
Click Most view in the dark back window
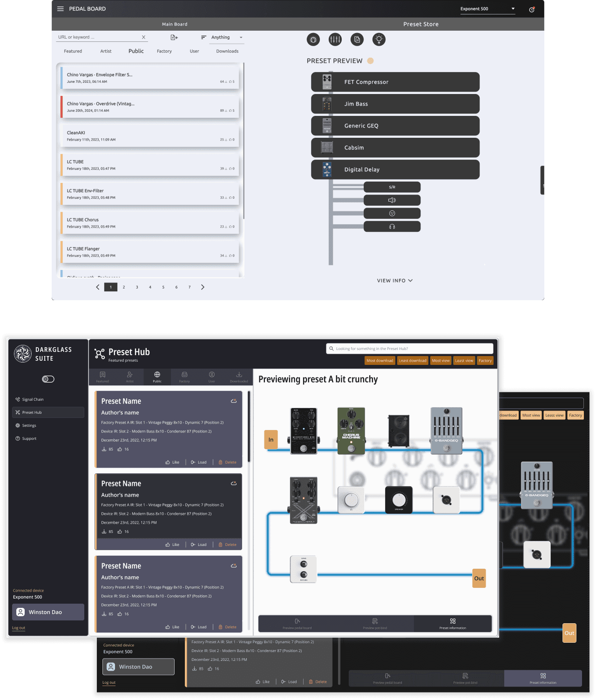click(x=531, y=415)
